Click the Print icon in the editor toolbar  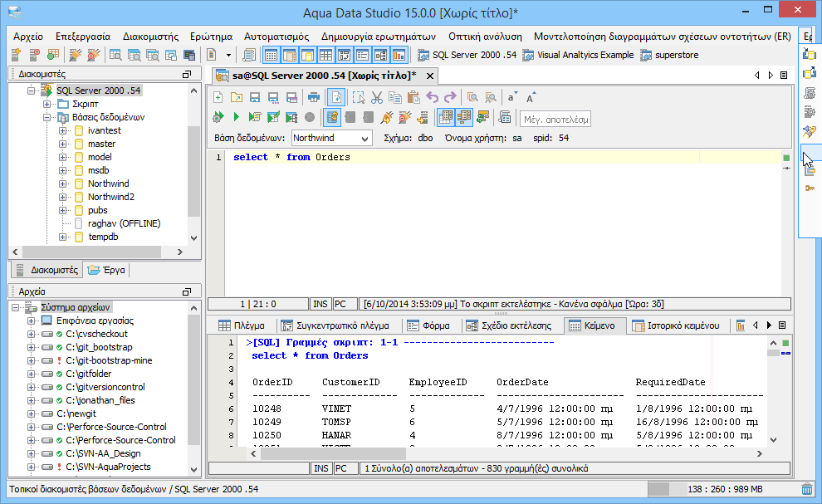[314, 97]
